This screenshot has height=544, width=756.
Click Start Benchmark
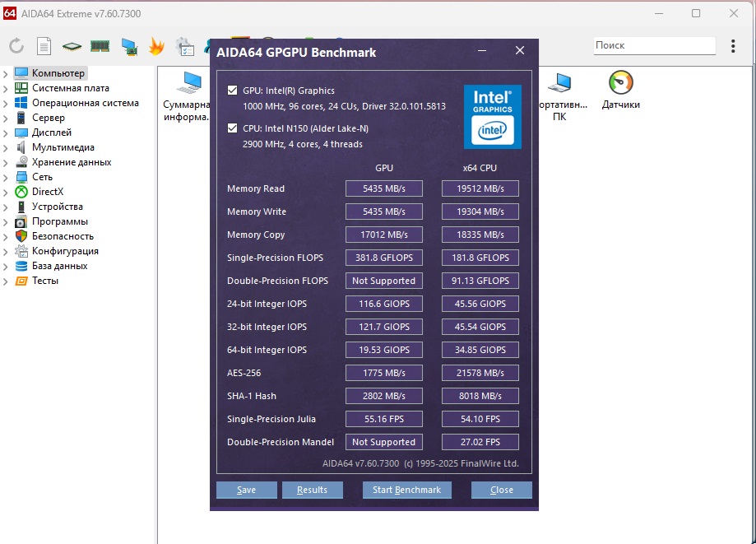coord(407,490)
